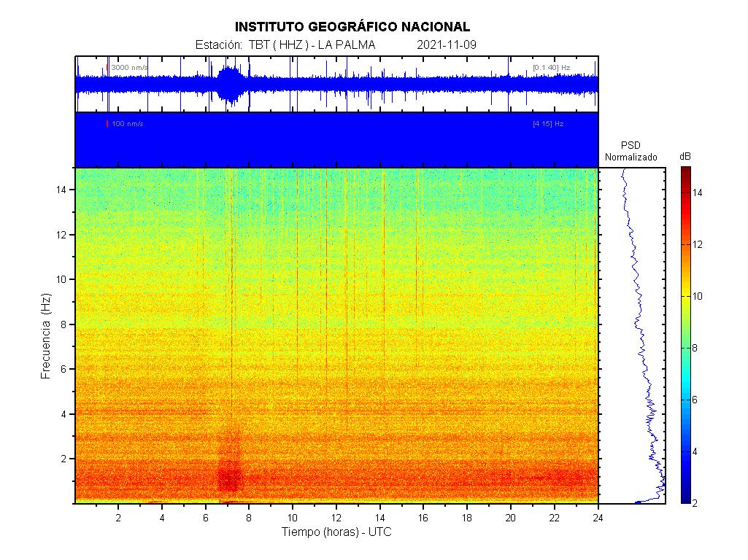Image resolution: width=748 pixels, height=560 pixels.
Task: Select the Tiempo (horas) - UTC axis label
Action: (336, 533)
